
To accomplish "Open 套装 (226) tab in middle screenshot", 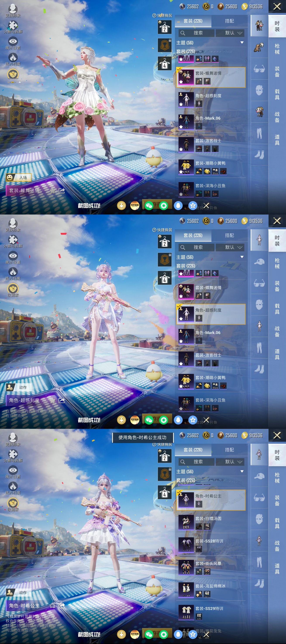I will pos(193,235).
